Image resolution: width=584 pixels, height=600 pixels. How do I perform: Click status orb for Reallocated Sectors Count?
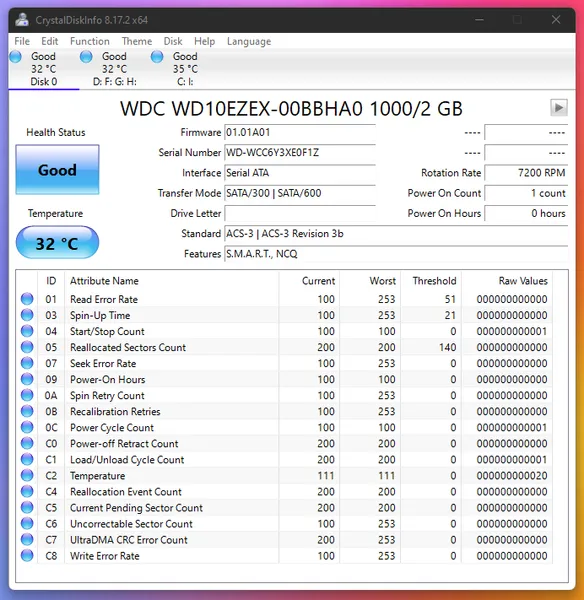coord(27,347)
